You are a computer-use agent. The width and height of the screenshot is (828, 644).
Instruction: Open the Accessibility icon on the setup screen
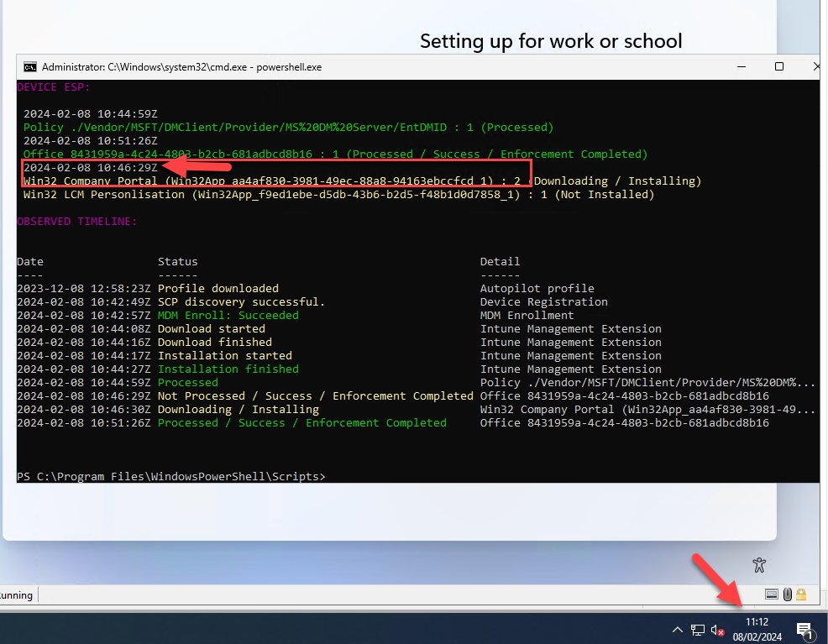pos(759,565)
